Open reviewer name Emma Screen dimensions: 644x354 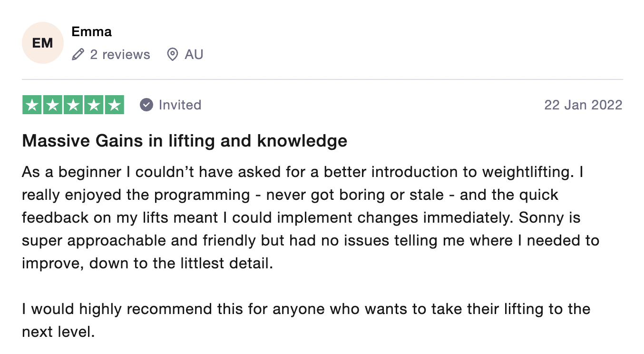coord(91,32)
